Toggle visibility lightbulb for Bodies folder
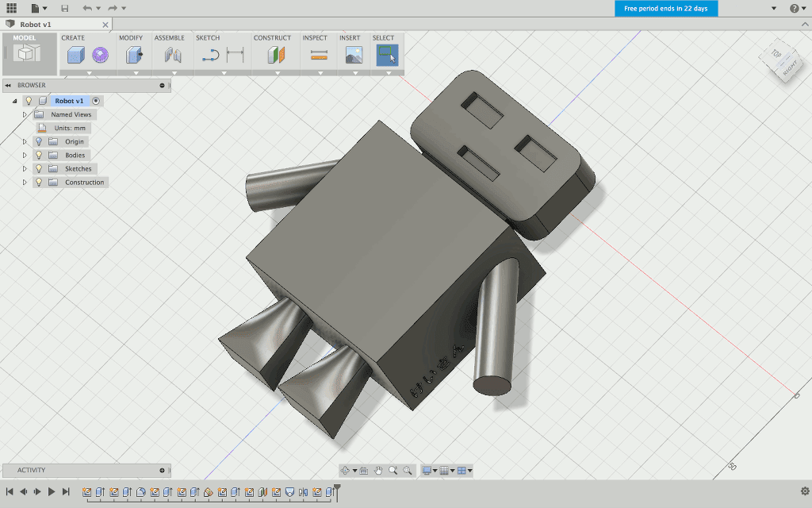 coord(38,155)
